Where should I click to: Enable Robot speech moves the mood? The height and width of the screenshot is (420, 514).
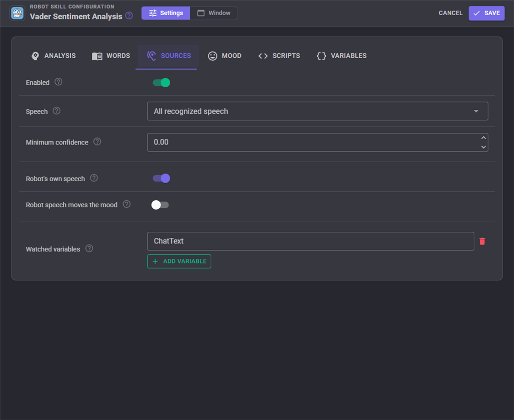point(160,205)
